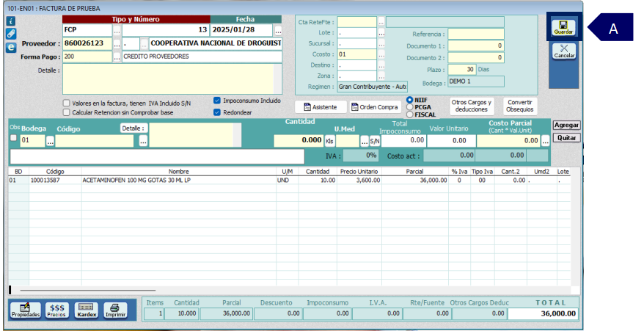Image resolution: width=644 pixels, height=331 pixels.
Task: Open Orden Compra
Action: click(375, 107)
